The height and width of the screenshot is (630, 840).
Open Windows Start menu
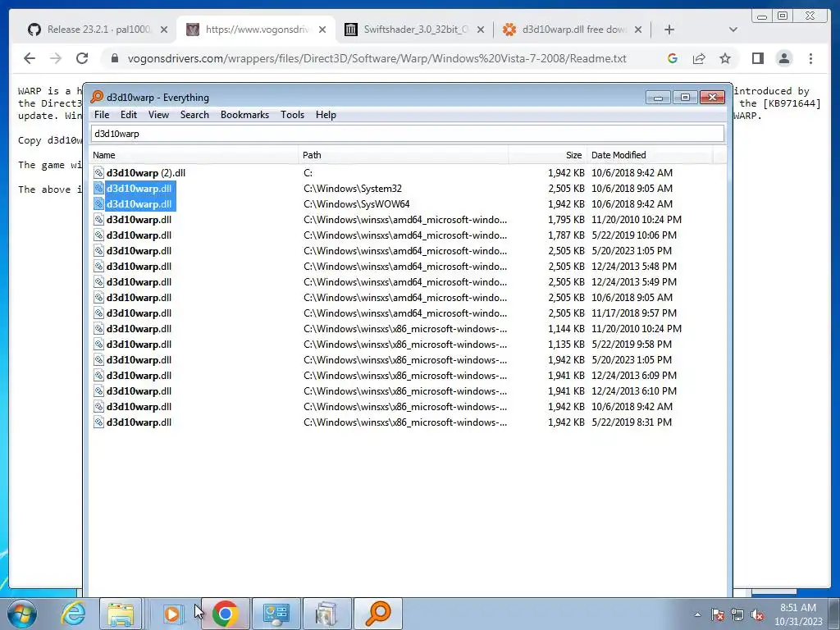pyautogui.click(x=22, y=614)
